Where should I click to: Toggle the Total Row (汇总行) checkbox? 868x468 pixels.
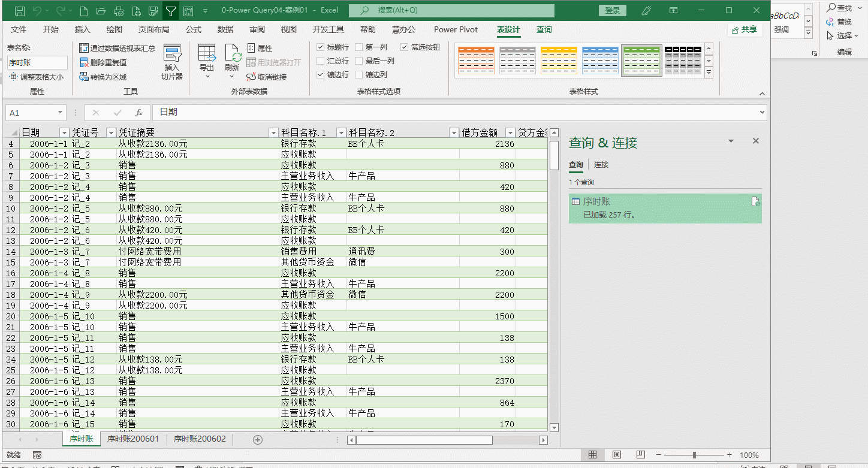[x=321, y=61]
